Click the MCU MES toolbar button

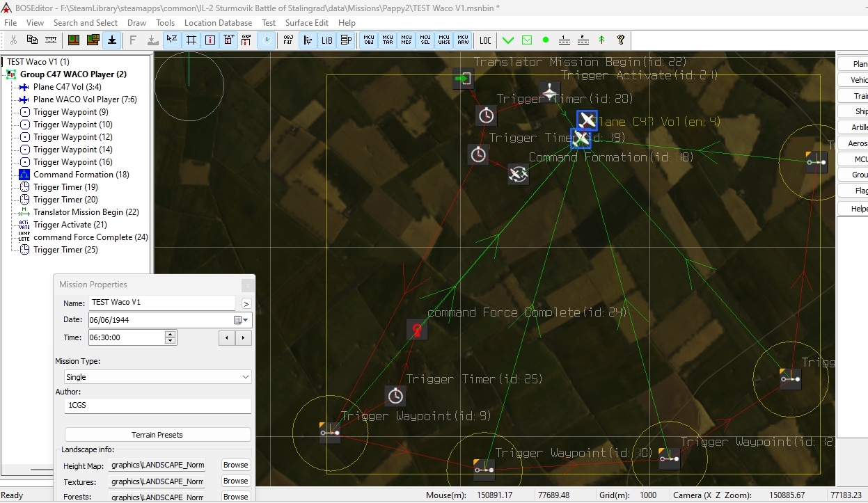(x=407, y=40)
